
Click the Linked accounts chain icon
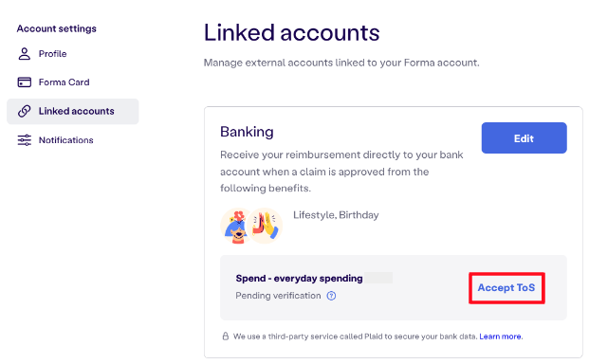click(25, 111)
